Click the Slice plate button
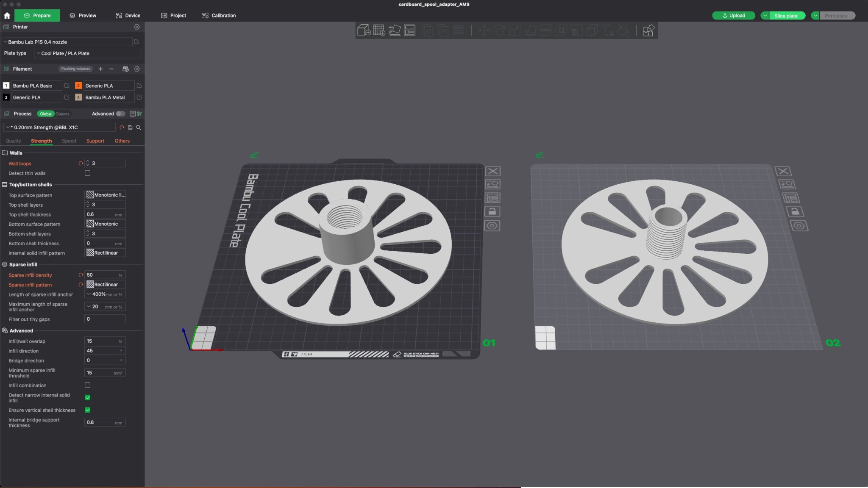868x488 pixels. tap(786, 16)
